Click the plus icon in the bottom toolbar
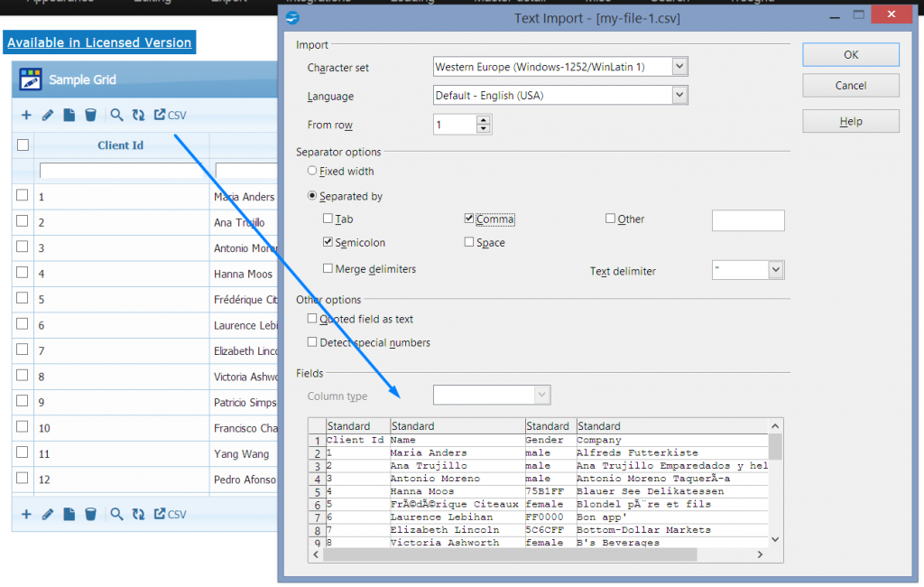This screenshot has height=587, width=924. point(26,514)
